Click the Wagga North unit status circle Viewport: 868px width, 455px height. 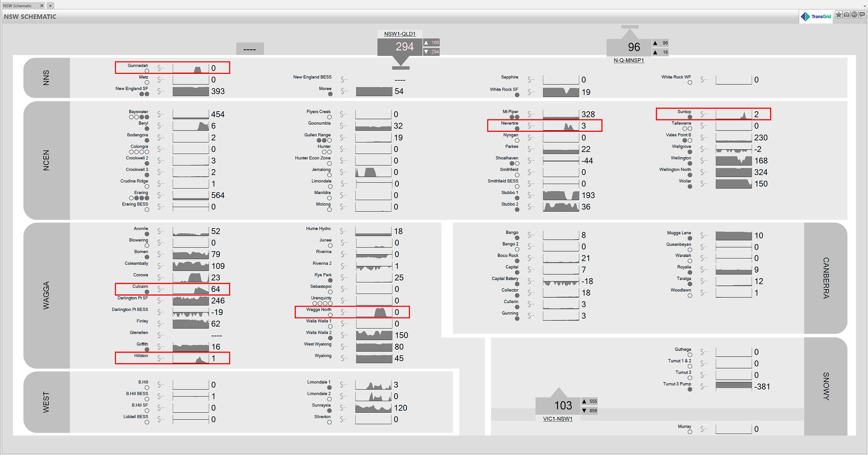[330, 315]
